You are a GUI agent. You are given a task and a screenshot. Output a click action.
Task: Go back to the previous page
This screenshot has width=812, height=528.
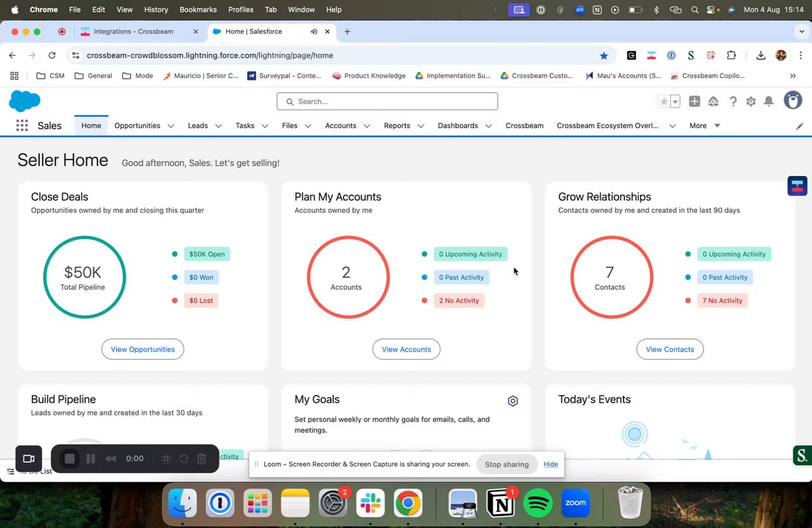click(12, 55)
